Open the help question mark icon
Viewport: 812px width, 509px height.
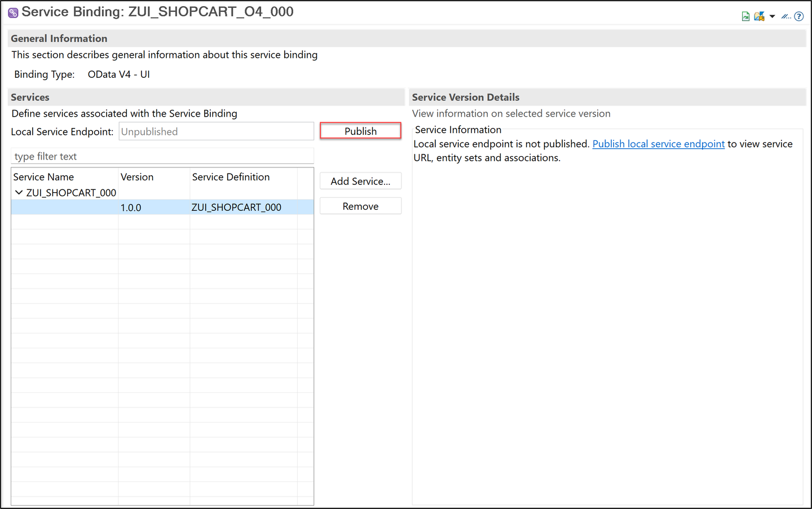click(x=799, y=16)
